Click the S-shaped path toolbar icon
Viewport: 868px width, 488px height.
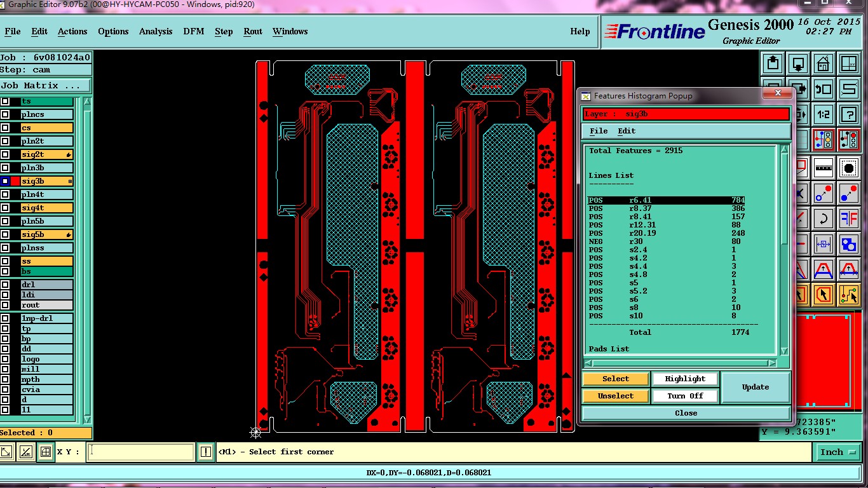(x=849, y=89)
